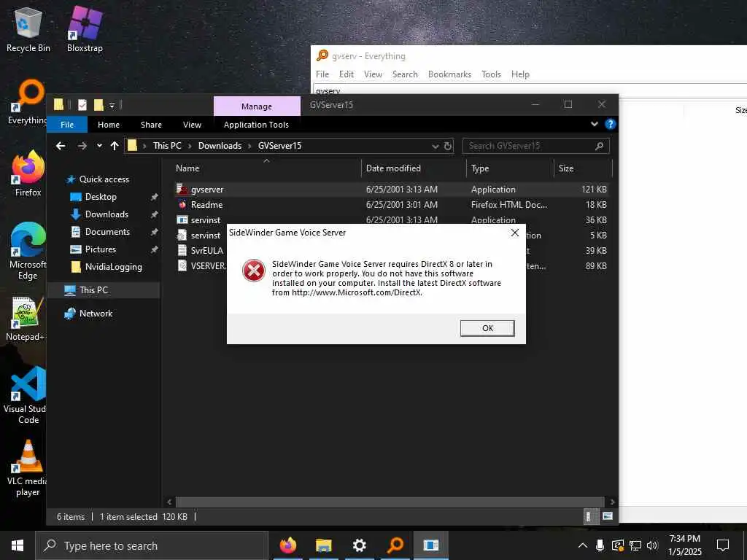Open Explorer help question mark icon
This screenshot has width=747, height=560.
[x=610, y=124]
